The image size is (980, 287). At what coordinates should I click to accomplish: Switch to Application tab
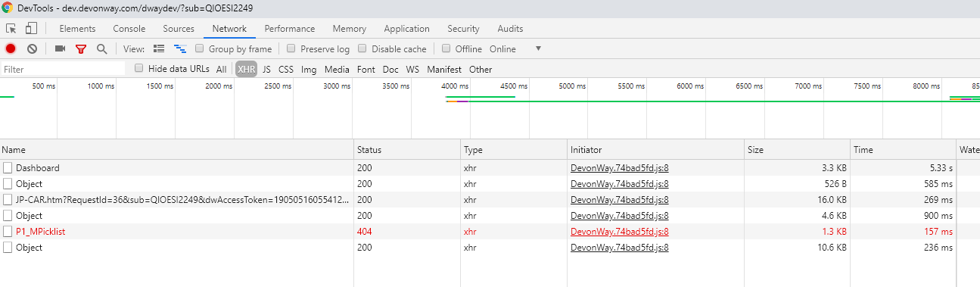406,29
